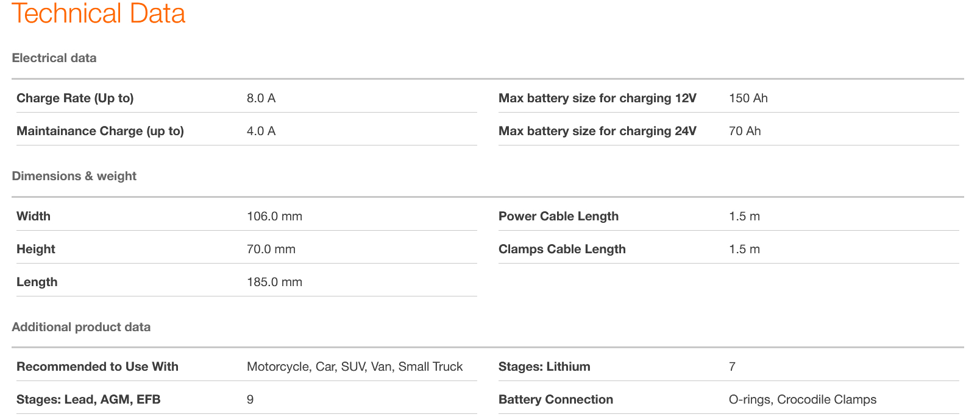Select the Stages: Lead, AGM, EFB label

(88, 399)
